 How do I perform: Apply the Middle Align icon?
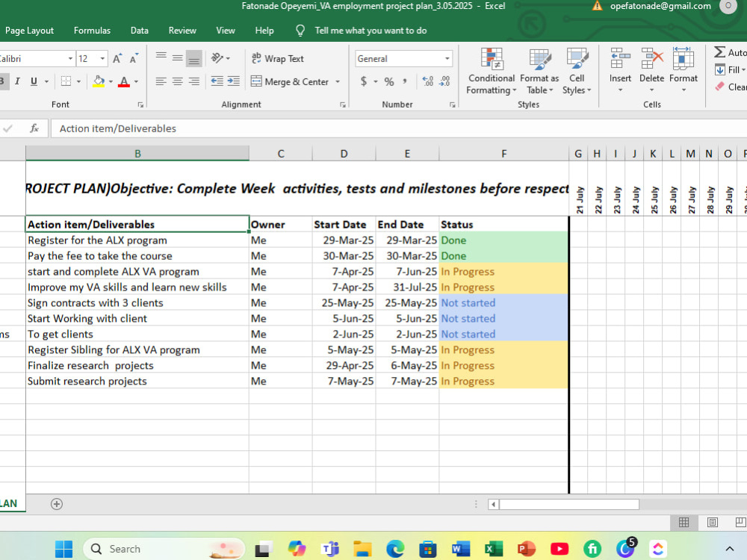(177, 58)
